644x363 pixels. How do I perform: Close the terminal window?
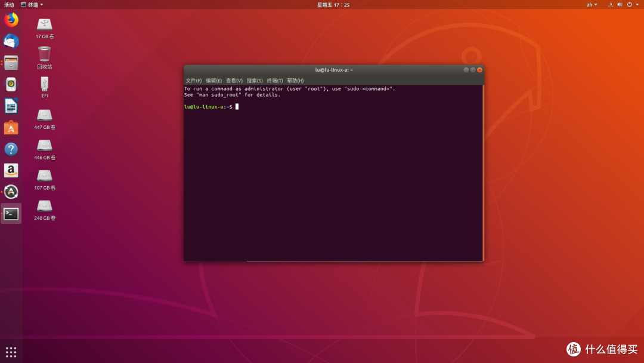tap(479, 70)
